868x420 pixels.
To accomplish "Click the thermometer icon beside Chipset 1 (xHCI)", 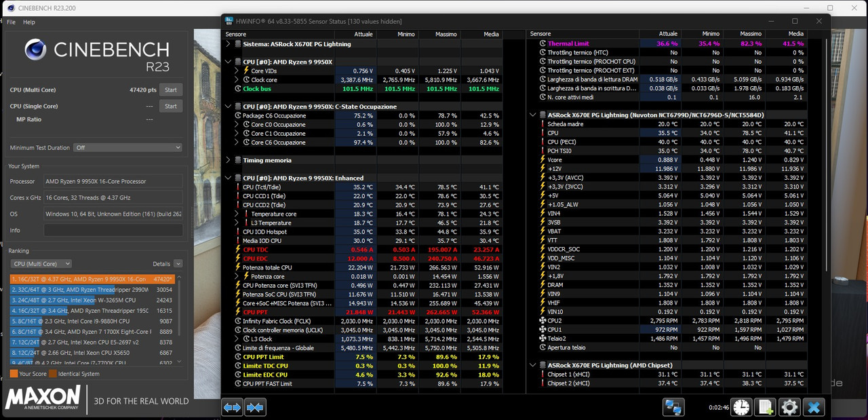I will 542,375.
